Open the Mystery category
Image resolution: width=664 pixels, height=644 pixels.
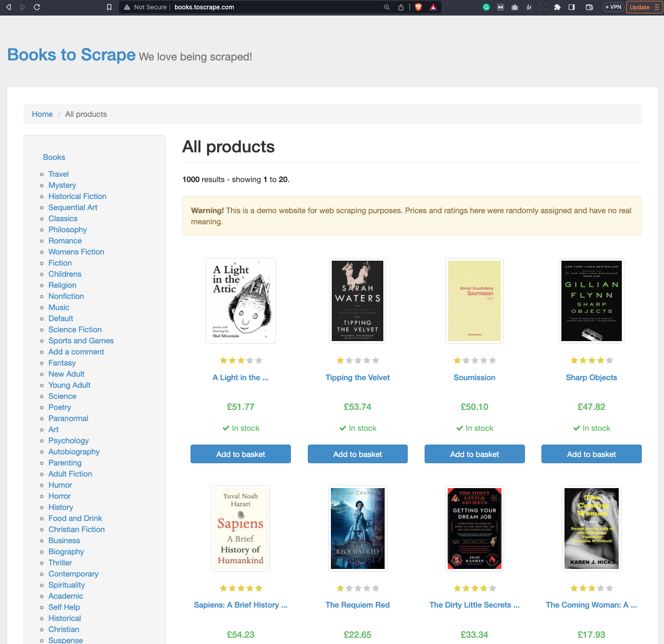point(62,185)
